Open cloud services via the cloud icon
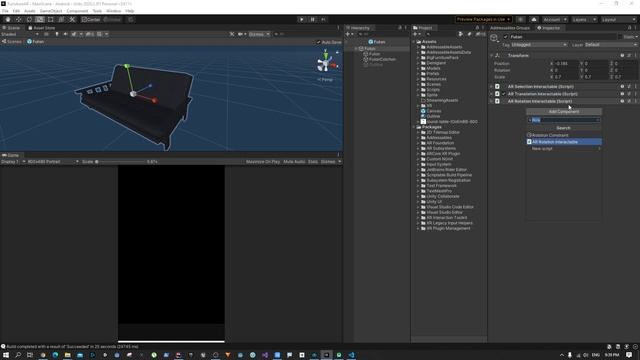 [533, 20]
